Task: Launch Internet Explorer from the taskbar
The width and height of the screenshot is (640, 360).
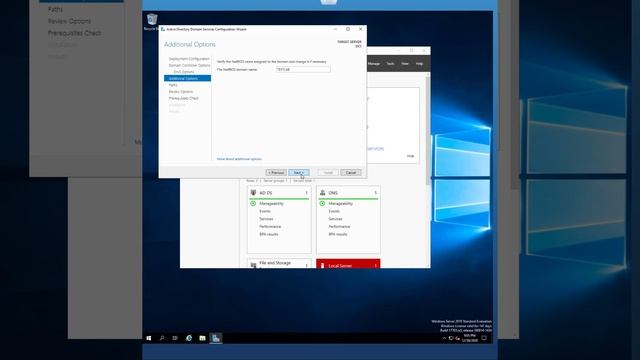Action: click(x=189, y=338)
